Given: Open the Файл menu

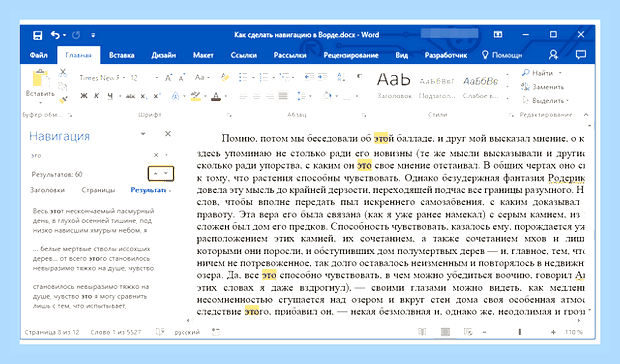Looking at the screenshot, I should click(x=38, y=55).
